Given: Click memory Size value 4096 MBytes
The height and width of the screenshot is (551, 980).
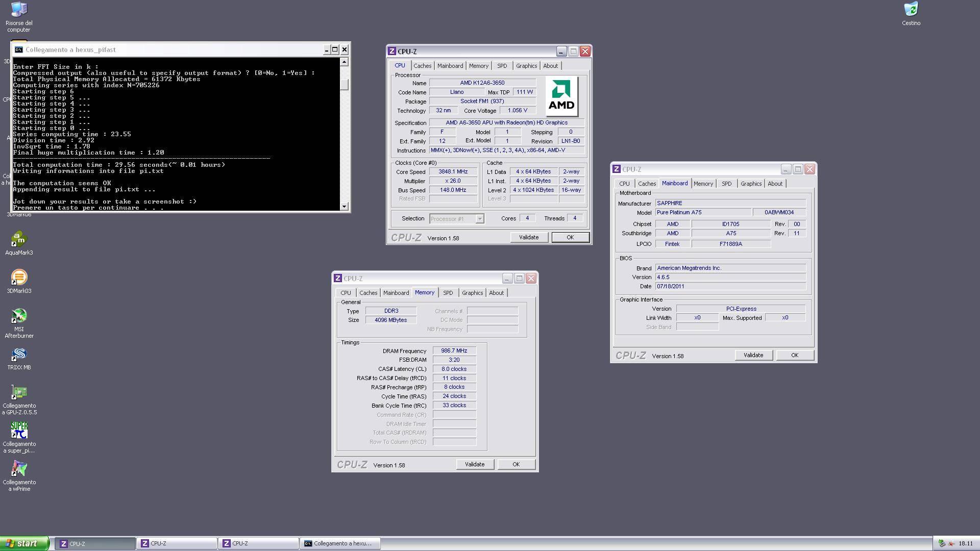Looking at the screenshot, I should [391, 320].
